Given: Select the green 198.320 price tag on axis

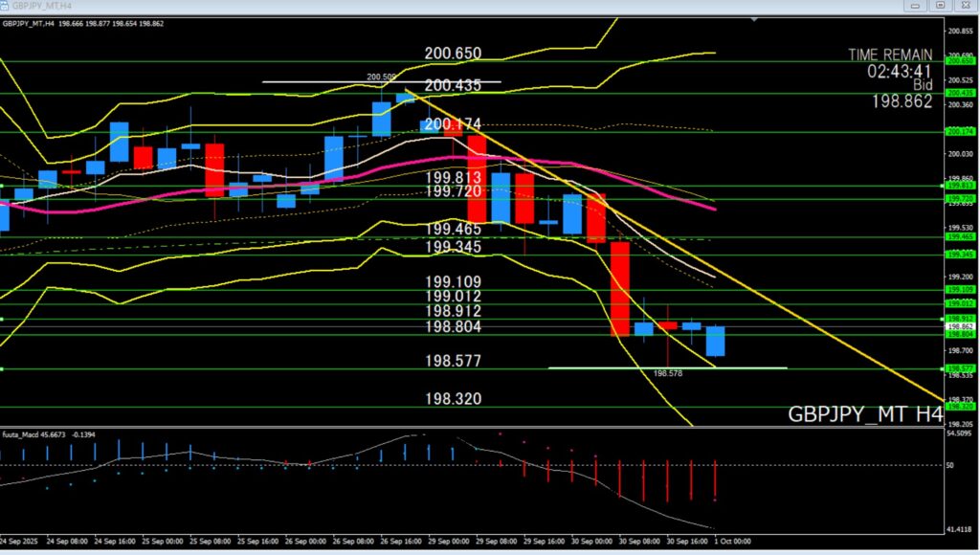Looking at the screenshot, I should [x=958, y=407].
